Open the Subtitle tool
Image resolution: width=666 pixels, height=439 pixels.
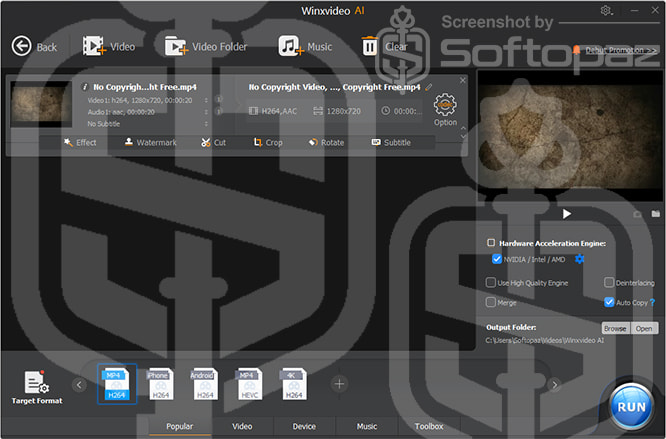[x=391, y=143]
